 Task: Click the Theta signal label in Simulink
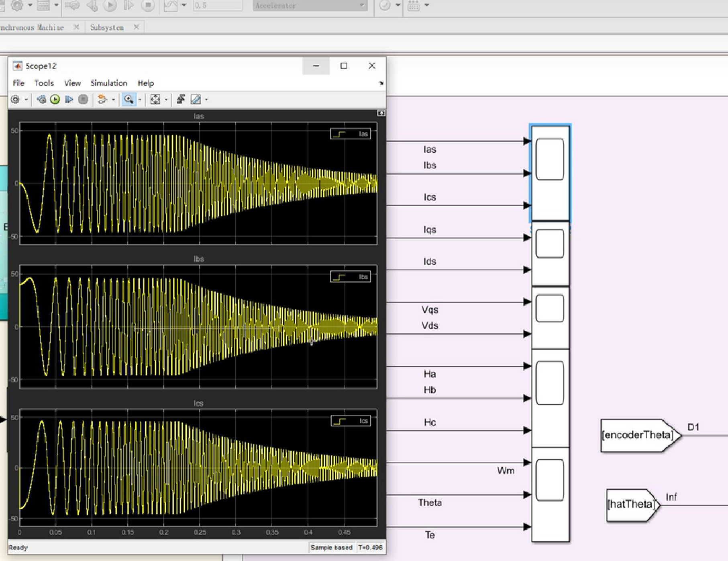(x=430, y=502)
